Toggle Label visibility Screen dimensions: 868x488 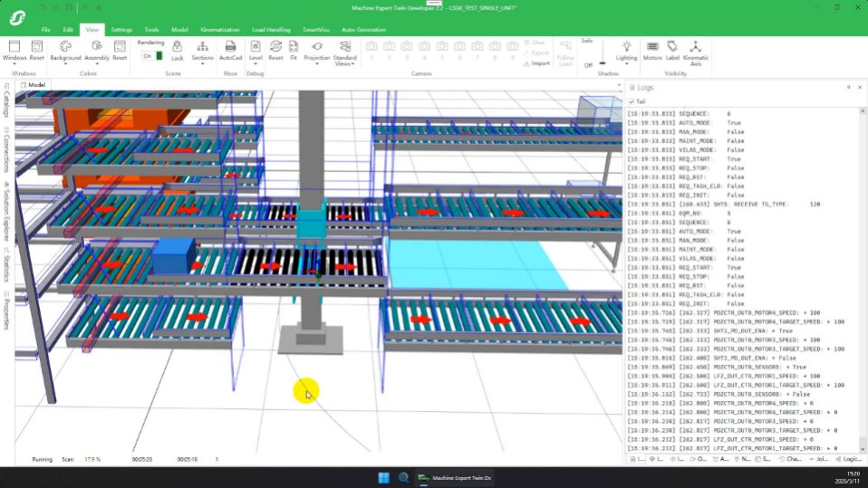coord(672,50)
